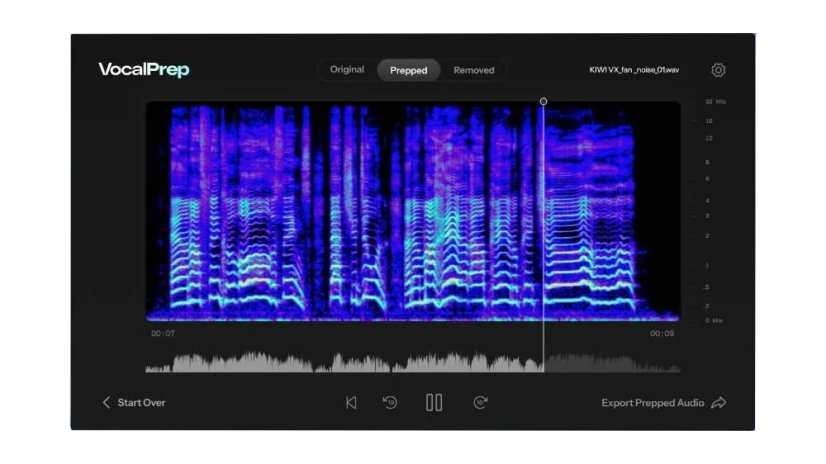Click the playhead handle above the spectrogram

[x=543, y=101]
